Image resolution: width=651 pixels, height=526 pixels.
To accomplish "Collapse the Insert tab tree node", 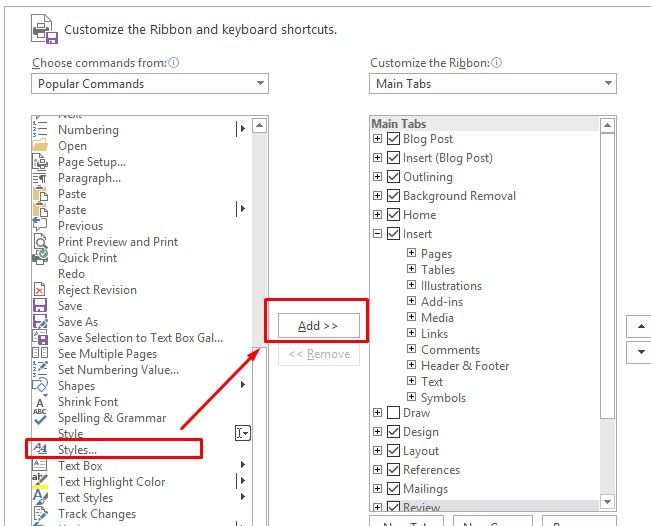I will tap(377, 234).
